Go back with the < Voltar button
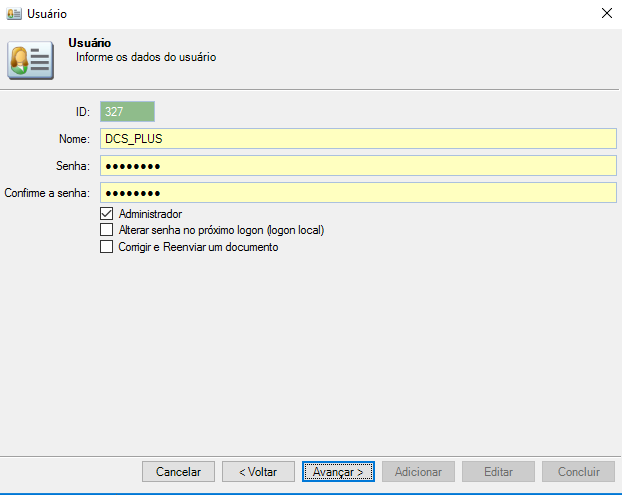 pyautogui.click(x=258, y=471)
